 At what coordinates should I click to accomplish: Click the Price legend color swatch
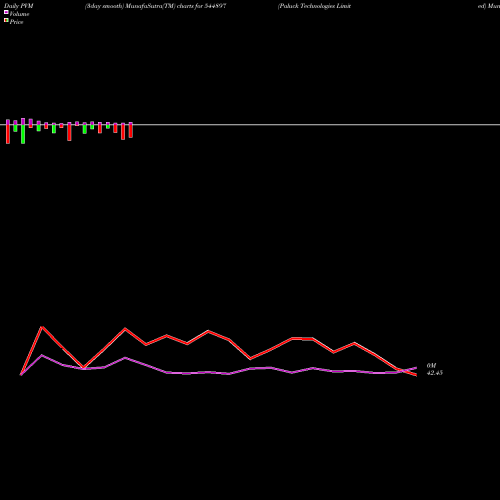[x=6, y=20]
